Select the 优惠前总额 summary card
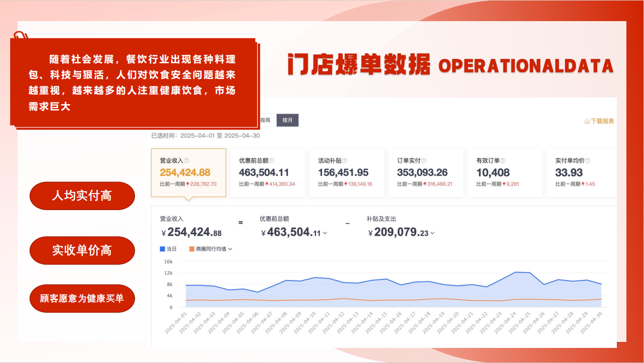The height and width of the screenshot is (363, 644). pyautogui.click(x=268, y=172)
